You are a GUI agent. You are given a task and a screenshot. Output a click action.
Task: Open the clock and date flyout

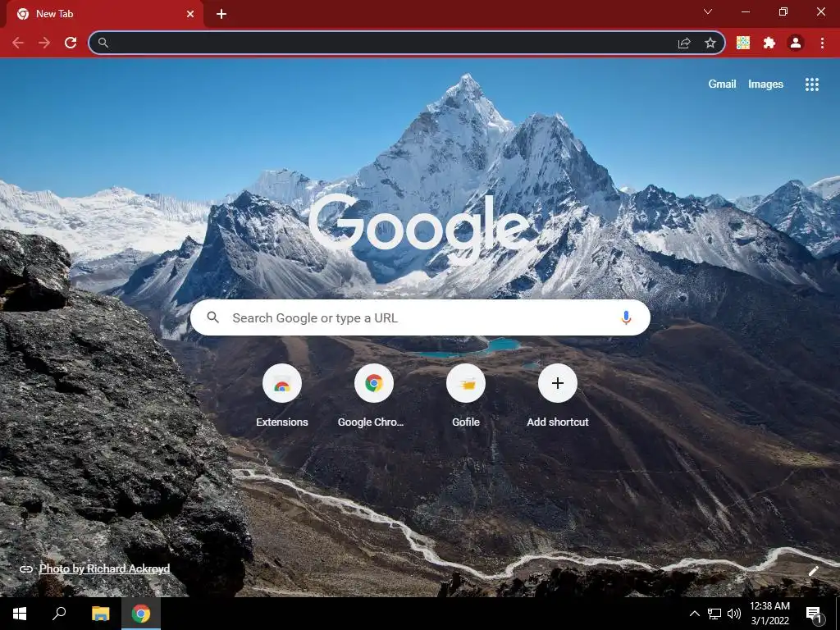tap(769, 614)
